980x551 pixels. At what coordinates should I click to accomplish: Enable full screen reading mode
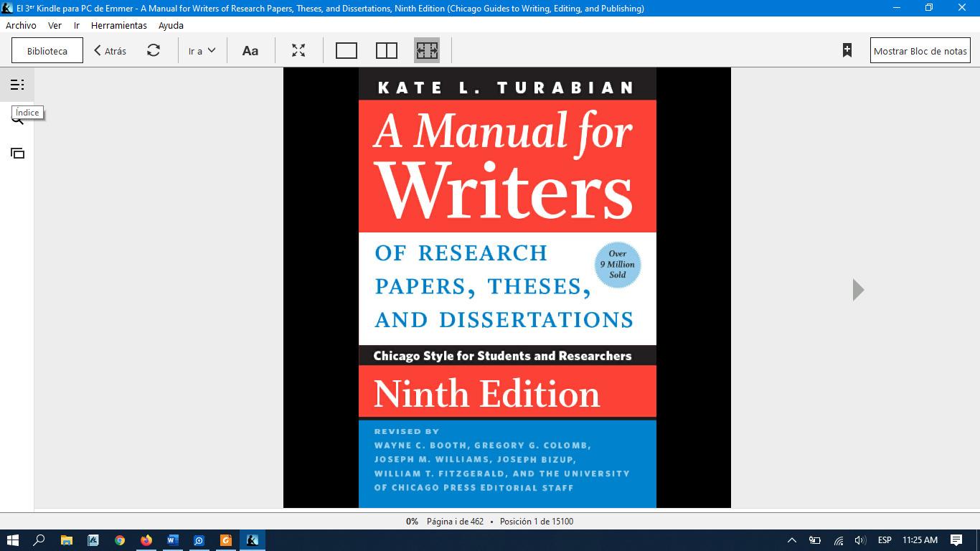point(298,50)
